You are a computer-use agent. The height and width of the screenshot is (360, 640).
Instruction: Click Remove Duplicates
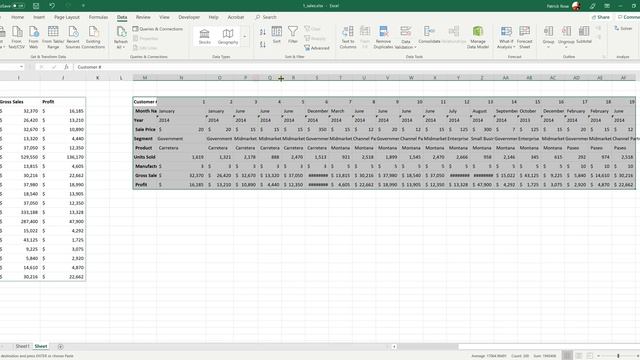[x=383, y=37]
